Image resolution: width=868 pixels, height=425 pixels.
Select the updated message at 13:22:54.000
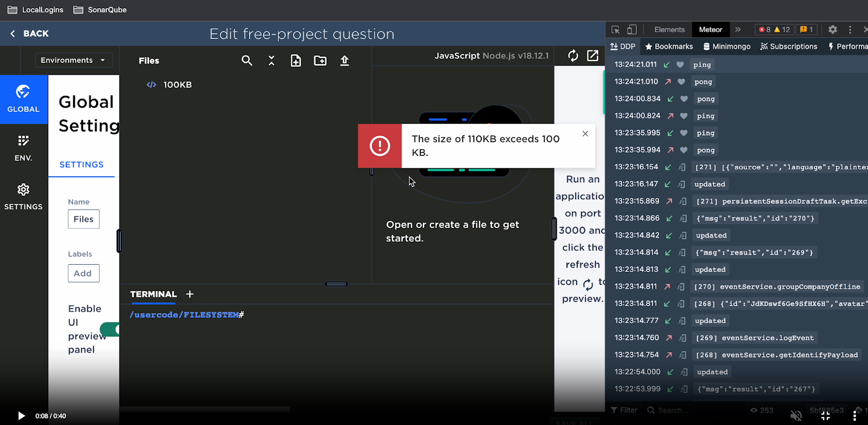(x=712, y=372)
